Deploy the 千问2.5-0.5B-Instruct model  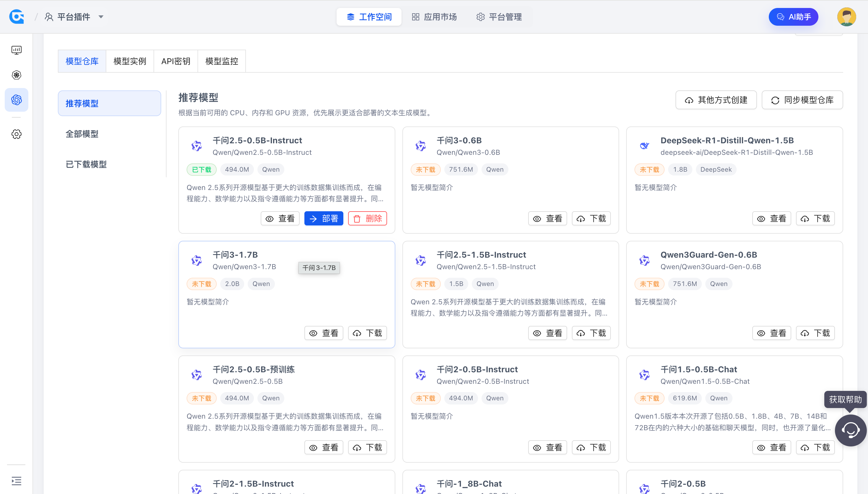[x=324, y=218]
